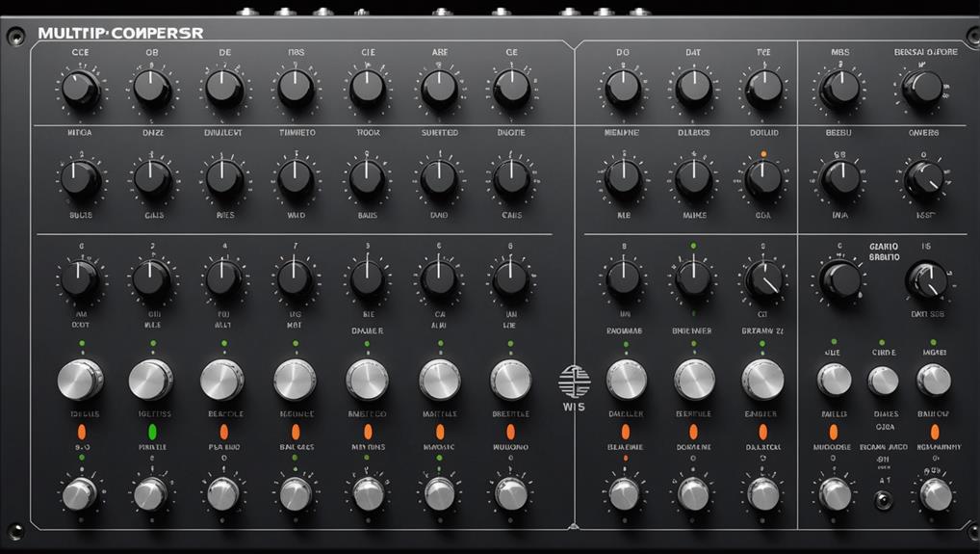Click the knob under the MITGA label
This screenshot has height=554, width=980.
pos(80,179)
